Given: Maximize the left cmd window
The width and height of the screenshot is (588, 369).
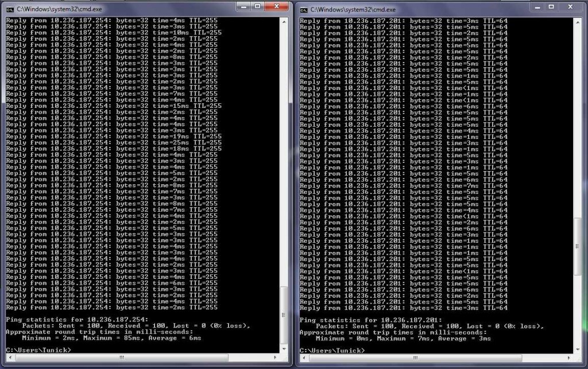Looking at the screenshot, I should [258, 6].
